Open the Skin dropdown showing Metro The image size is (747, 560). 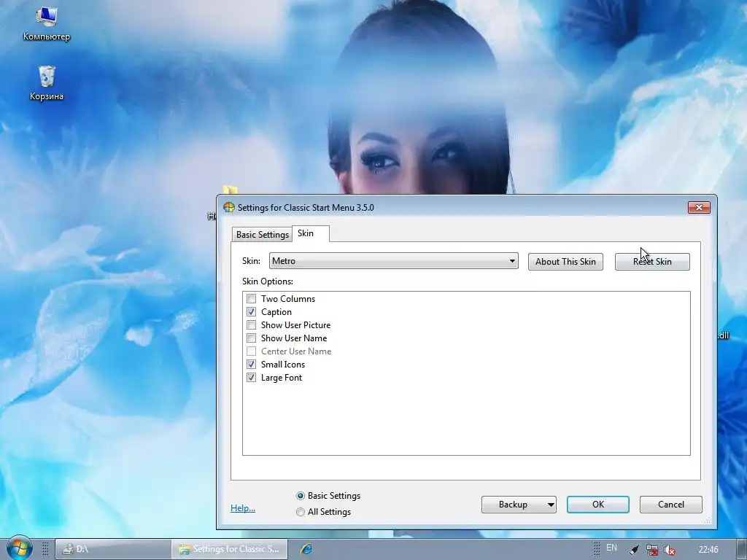pyautogui.click(x=393, y=261)
